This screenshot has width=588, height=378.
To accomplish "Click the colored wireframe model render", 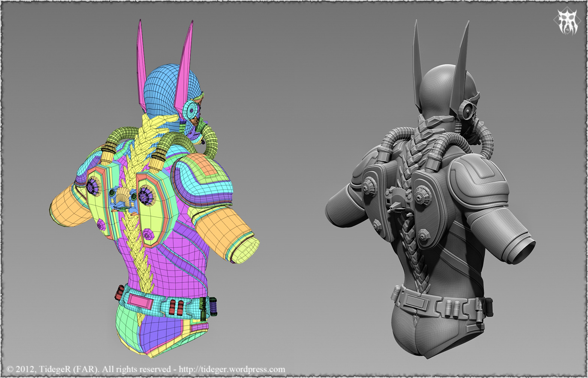I will pos(154,189).
